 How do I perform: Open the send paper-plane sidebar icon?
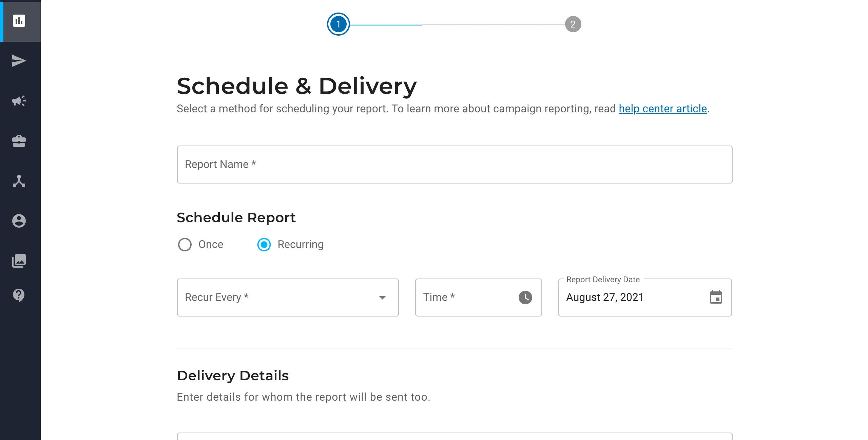(x=19, y=61)
